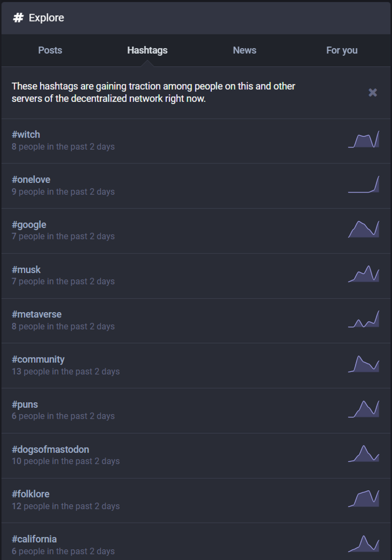Click the Explore hashtag icon in header
This screenshot has height=560, width=392.
click(x=18, y=18)
